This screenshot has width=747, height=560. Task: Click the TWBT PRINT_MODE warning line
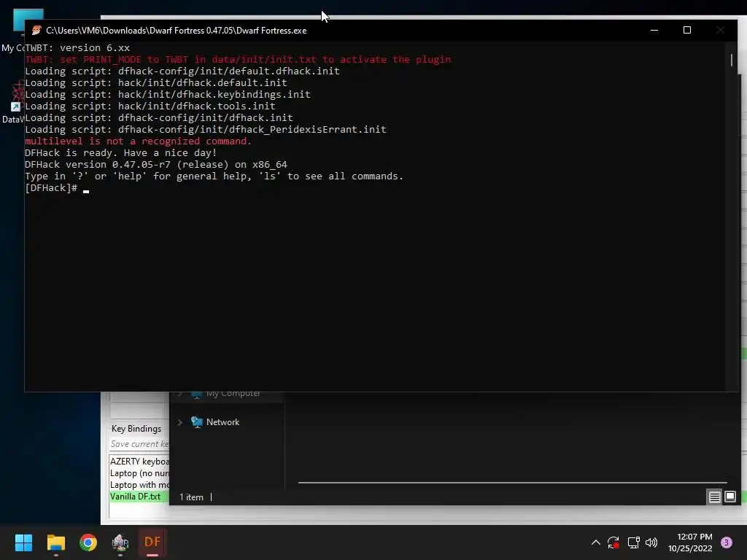[238, 60]
